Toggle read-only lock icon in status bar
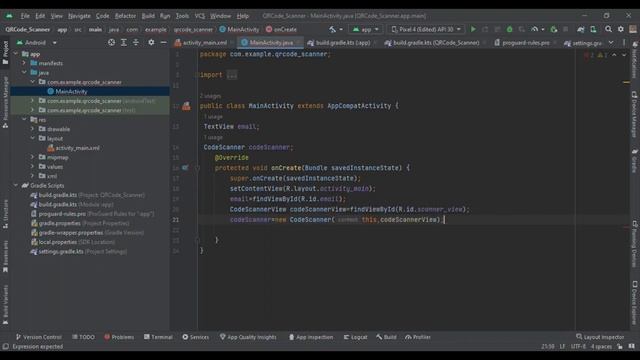Image resolution: width=640 pixels, height=360 pixels. [x=620, y=347]
